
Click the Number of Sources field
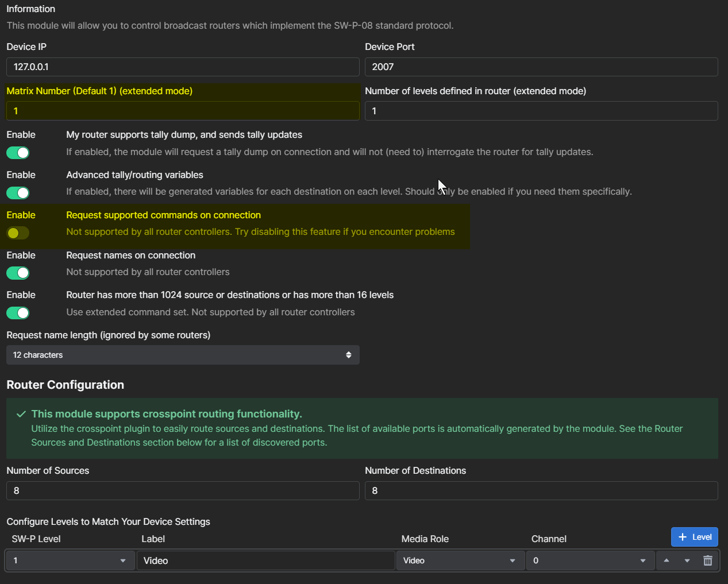tap(183, 490)
